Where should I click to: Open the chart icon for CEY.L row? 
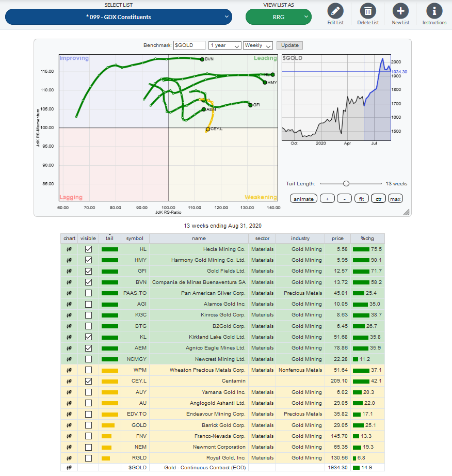click(69, 381)
